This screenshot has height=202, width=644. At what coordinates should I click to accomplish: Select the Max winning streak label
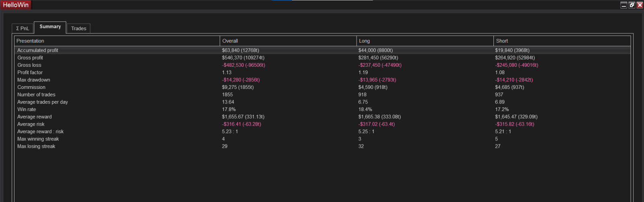38,139
